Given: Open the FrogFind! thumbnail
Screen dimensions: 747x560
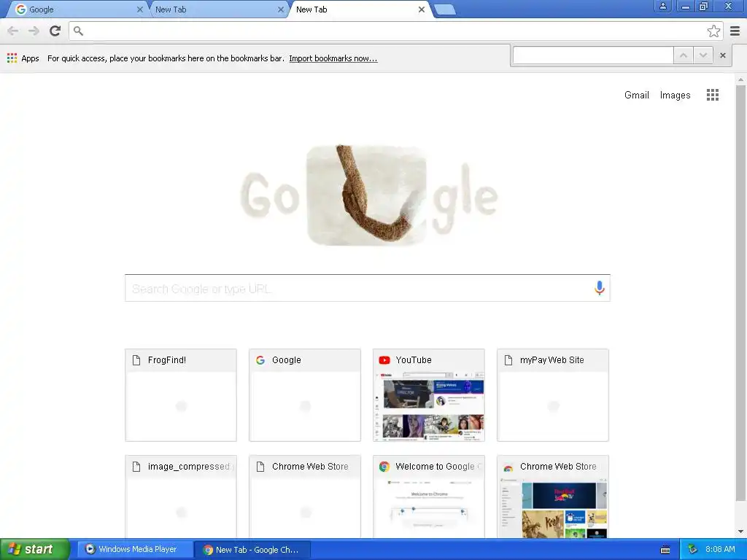Looking at the screenshot, I should click(181, 394).
